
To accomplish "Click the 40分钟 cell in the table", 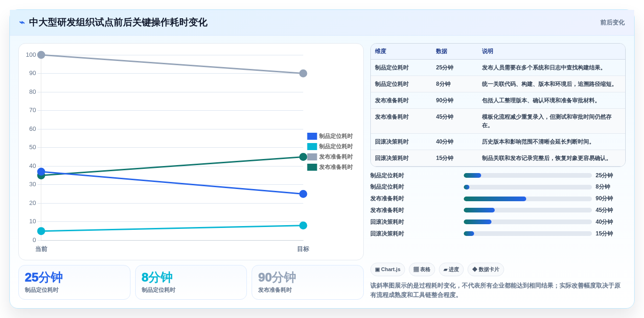I will click(445, 142).
